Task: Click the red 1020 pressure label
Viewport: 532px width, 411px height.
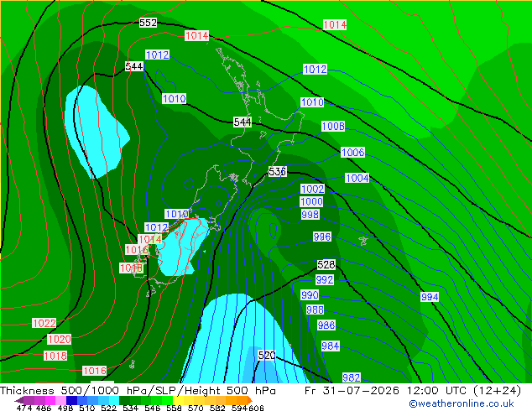Action: coord(60,339)
